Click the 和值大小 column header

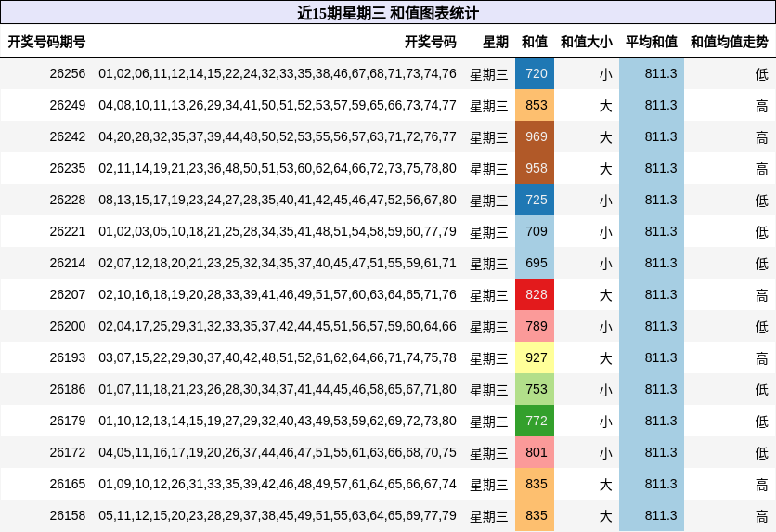click(x=587, y=42)
